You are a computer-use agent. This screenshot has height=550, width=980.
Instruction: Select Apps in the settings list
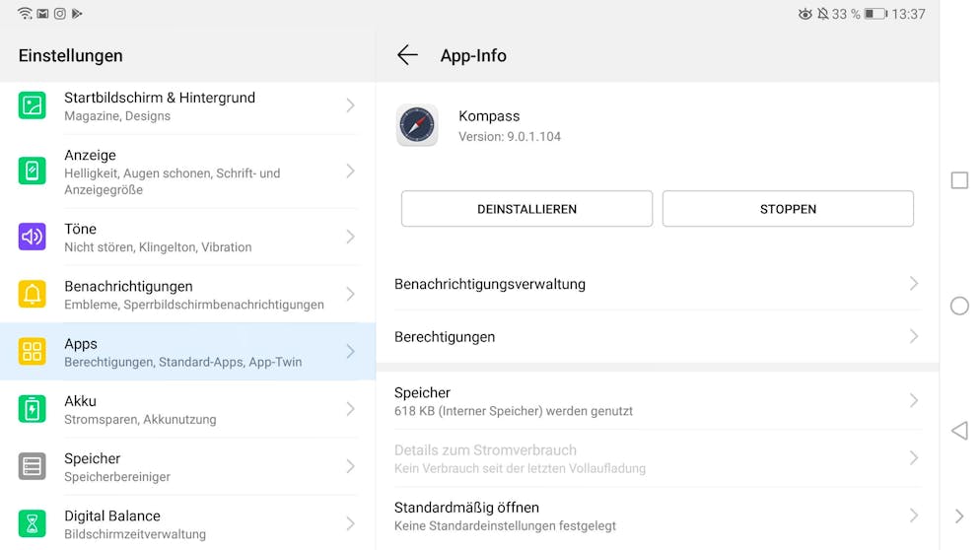[187, 352]
